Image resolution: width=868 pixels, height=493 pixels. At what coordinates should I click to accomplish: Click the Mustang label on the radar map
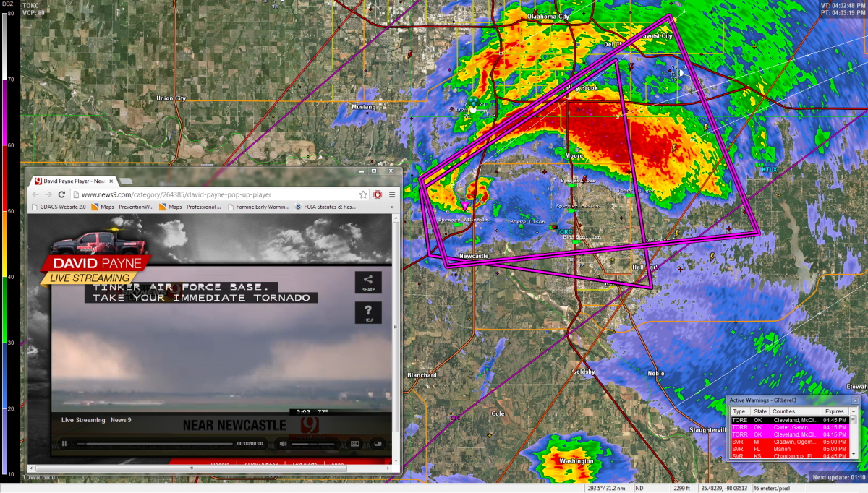363,107
